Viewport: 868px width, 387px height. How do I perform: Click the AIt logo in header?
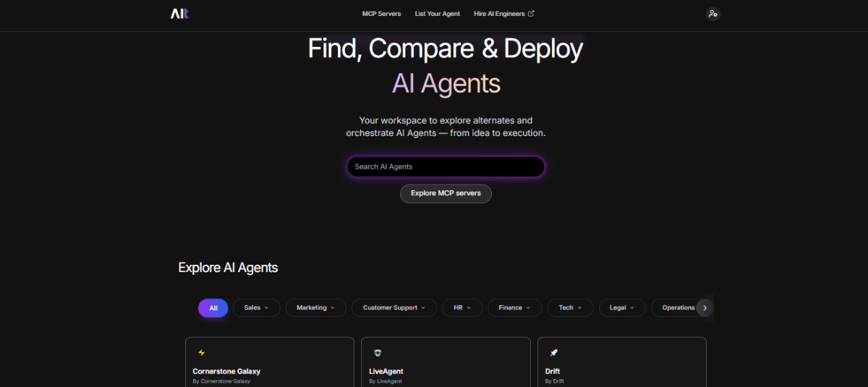click(179, 14)
